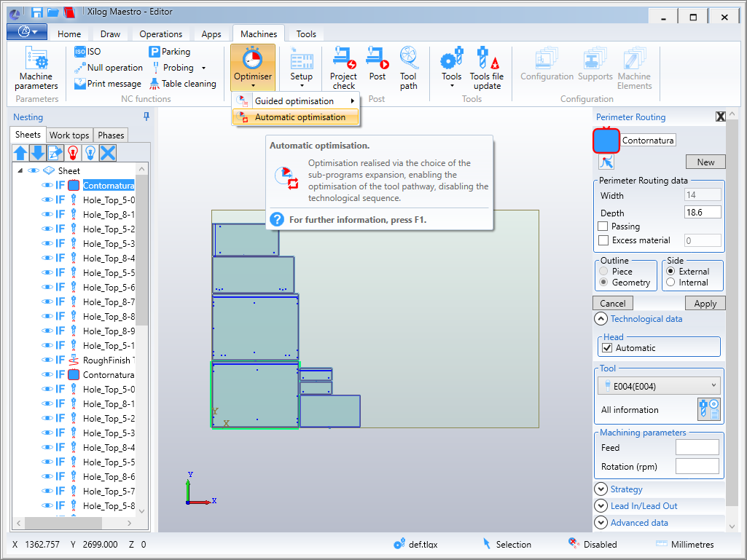The image size is (747, 560).
Task: Toggle visibility of the Sheet node
Action: 34,170
